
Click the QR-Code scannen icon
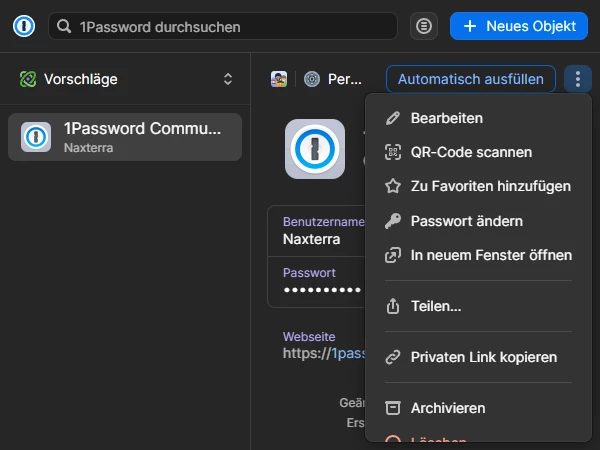pyautogui.click(x=393, y=152)
